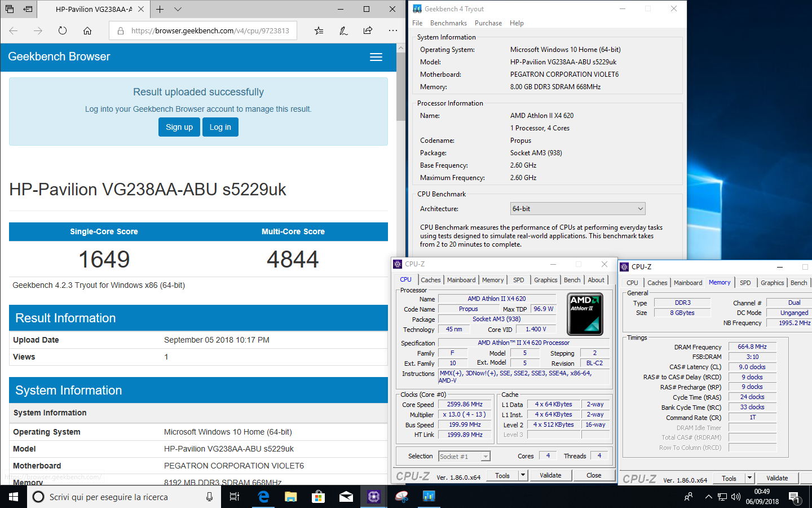The width and height of the screenshot is (812, 508).
Task: Click Geekbench 4 Tryout title icon
Action: [x=417, y=9]
